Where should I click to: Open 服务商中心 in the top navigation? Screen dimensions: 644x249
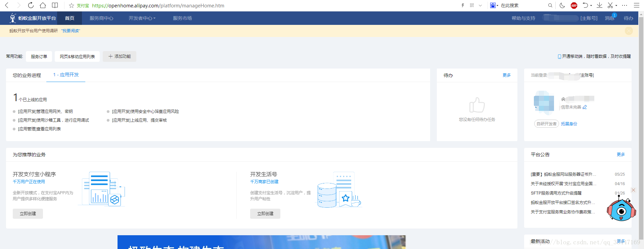101,18
